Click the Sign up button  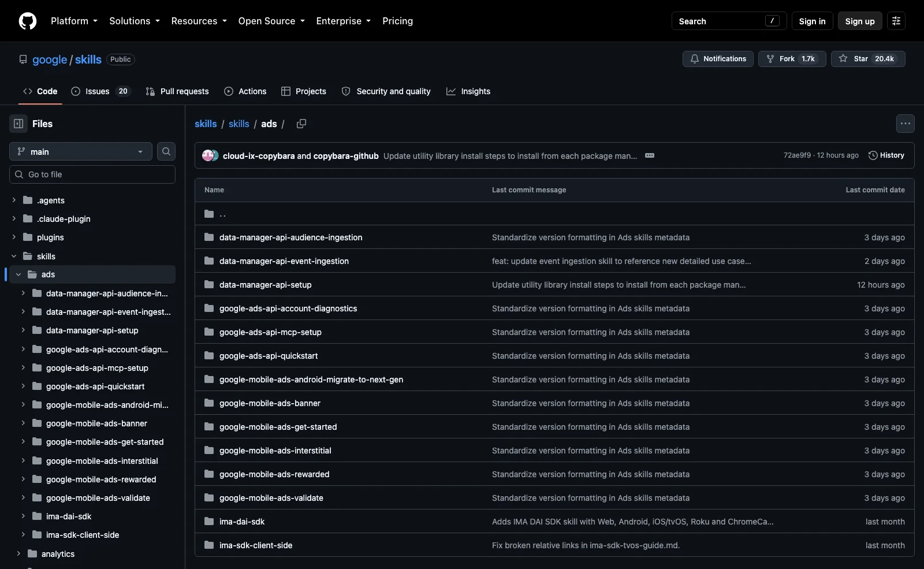coord(860,21)
